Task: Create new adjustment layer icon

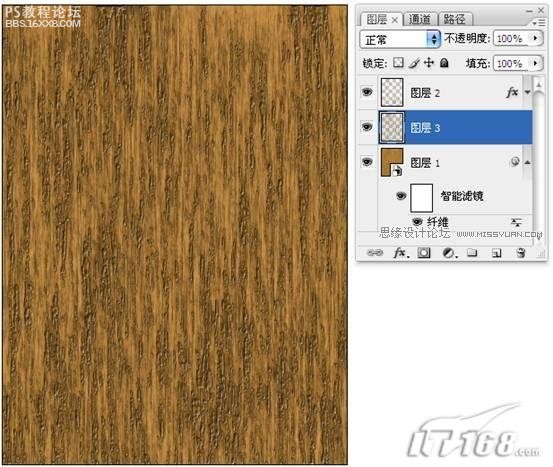Action: tap(449, 253)
